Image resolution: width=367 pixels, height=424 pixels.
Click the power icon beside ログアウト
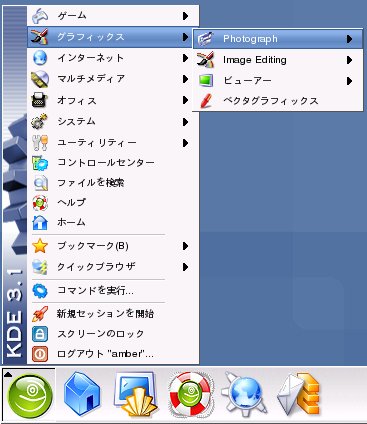tap(40, 354)
